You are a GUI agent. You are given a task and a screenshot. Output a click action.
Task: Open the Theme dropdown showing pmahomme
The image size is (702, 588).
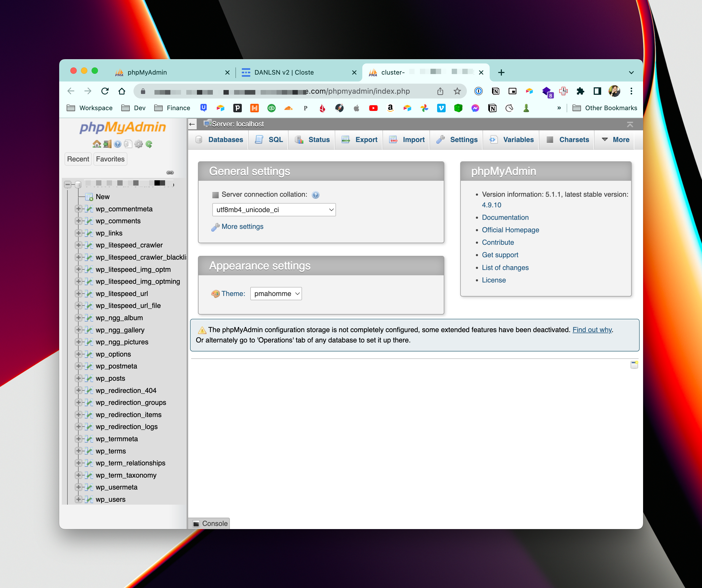point(276,294)
